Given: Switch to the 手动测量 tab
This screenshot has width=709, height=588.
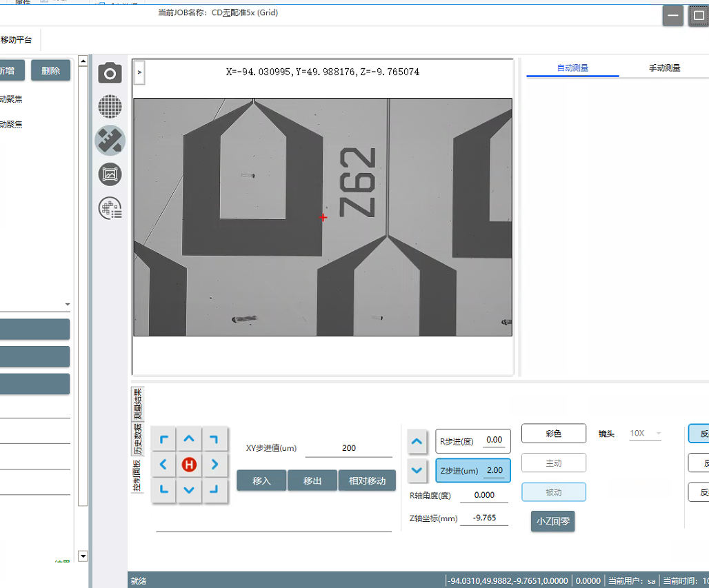Looking at the screenshot, I should (664, 68).
